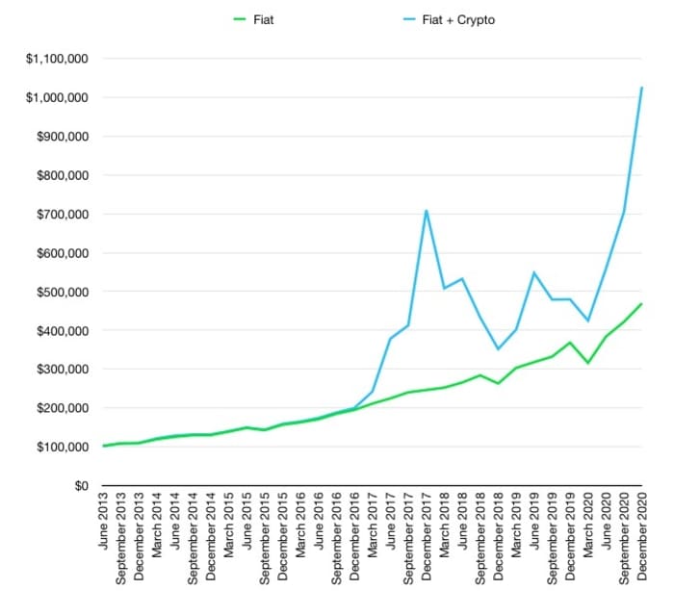Screen dimensions: 674x616
Task: Click the blue line's highest point at December 2020
Action: point(641,88)
